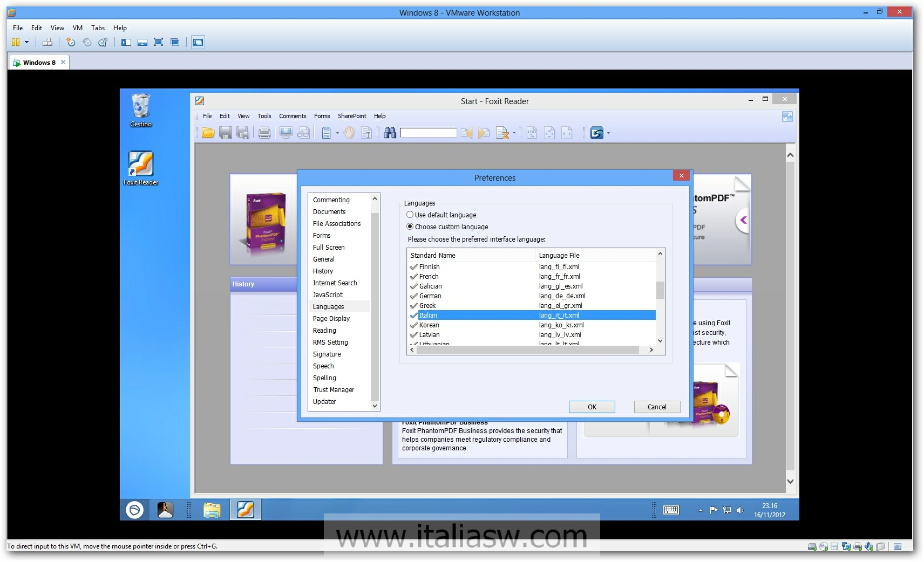Select the Italian language row
Image resolution: width=924 pixels, height=562 pixels.
[532, 316]
